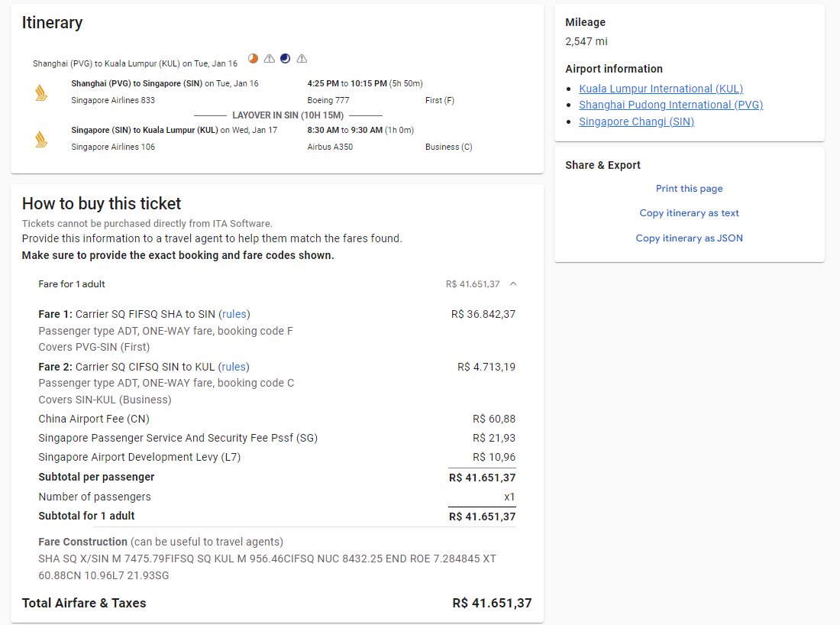Click the R$ 60,88 fee amount

(494, 419)
